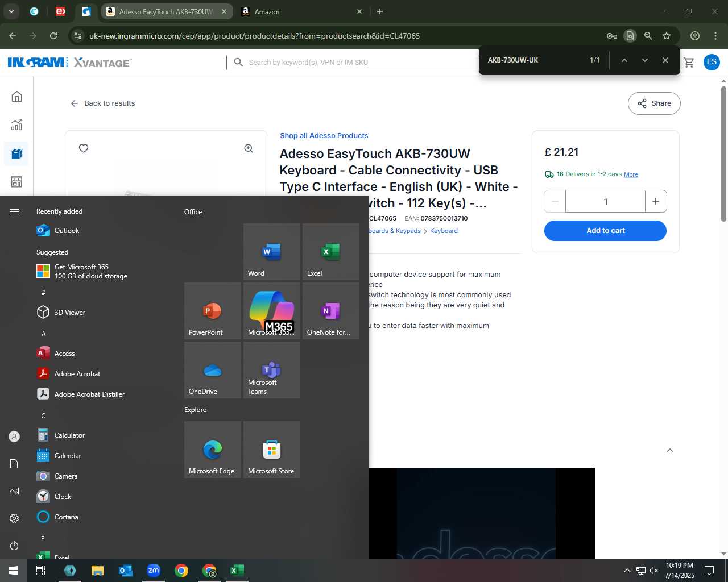This screenshot has height=582, width=728.
Task: Launch OneDrive tile
Action: [x=212, y=369]
